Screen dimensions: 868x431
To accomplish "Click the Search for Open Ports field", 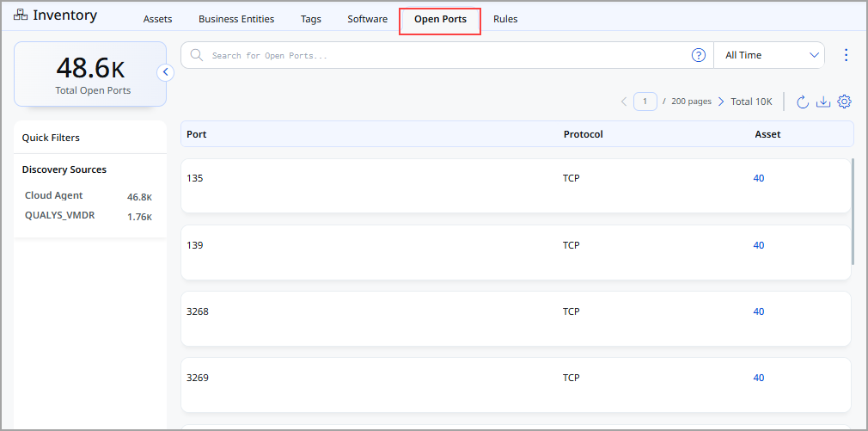I will [447, 55].
